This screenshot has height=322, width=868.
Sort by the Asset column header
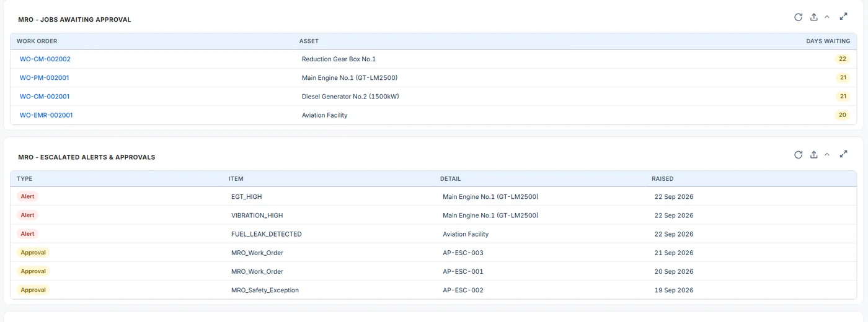(x=309, y=41)
